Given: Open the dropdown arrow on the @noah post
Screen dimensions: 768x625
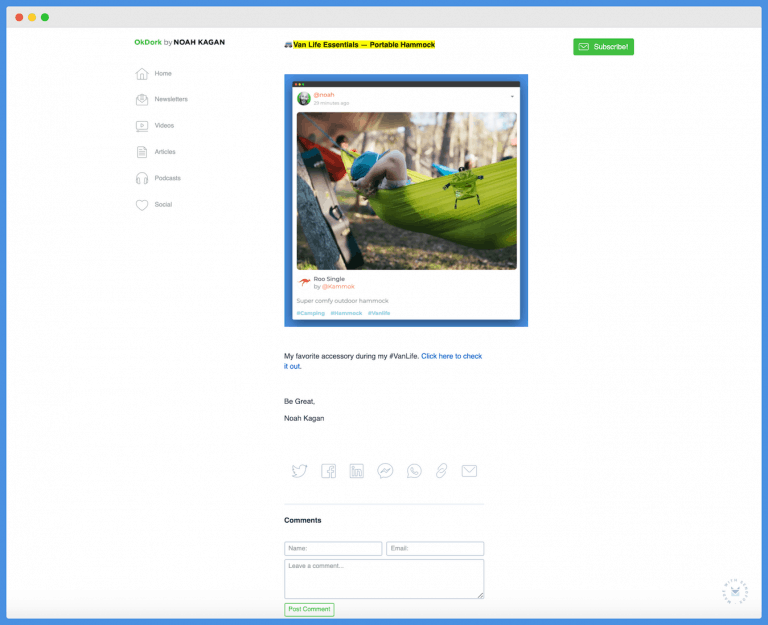Looking at the screenshot, I should pos(512,96).
